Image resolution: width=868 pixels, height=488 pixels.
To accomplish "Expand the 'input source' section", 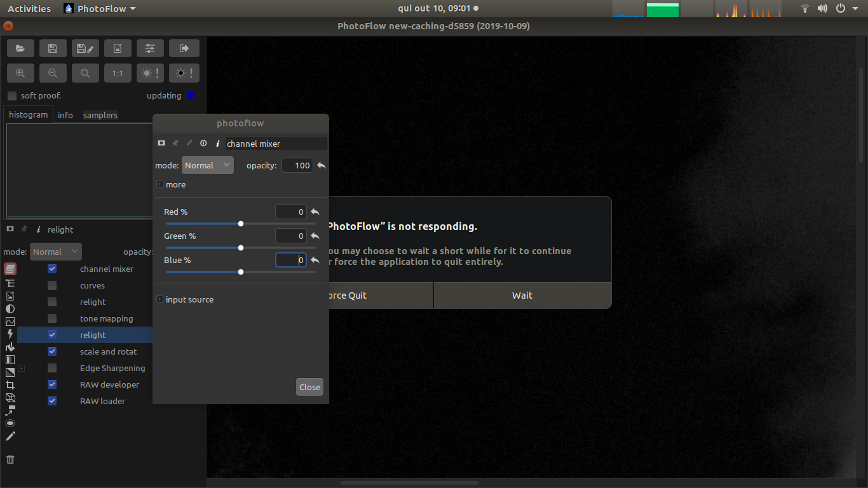I will (159, 299).
